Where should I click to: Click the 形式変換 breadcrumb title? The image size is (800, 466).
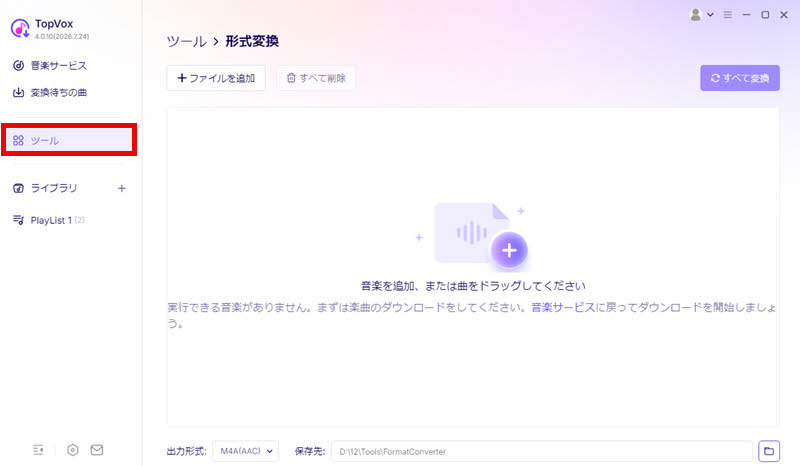pos(252,41)
